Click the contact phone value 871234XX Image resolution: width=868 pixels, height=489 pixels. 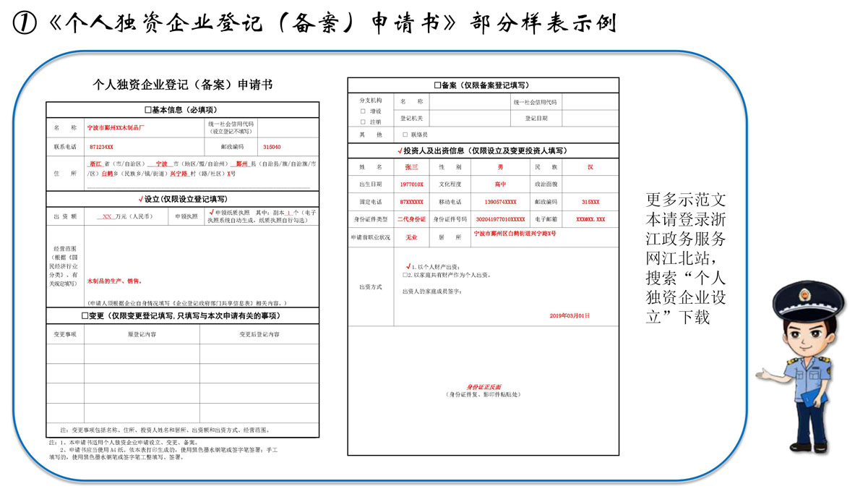tap(101, 147)
